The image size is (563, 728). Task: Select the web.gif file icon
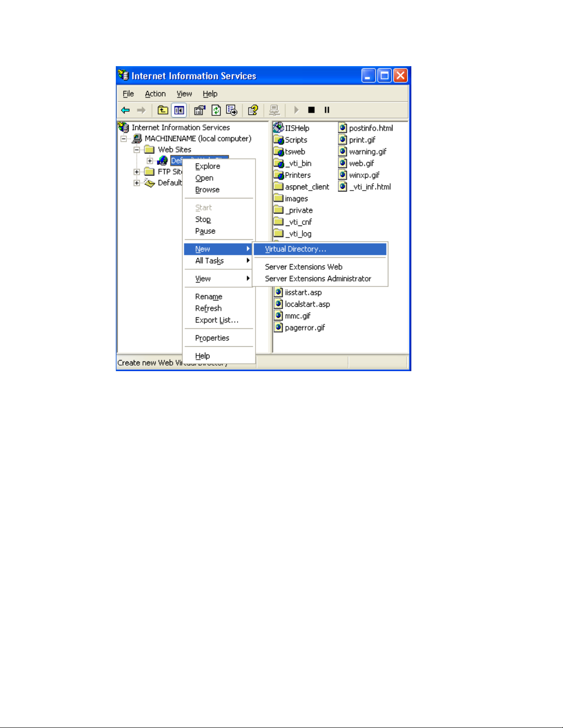pos(342,163)
